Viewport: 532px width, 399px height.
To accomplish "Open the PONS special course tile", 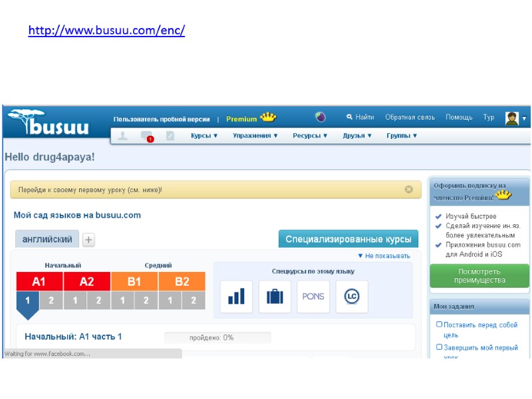I will pos(313,297).
